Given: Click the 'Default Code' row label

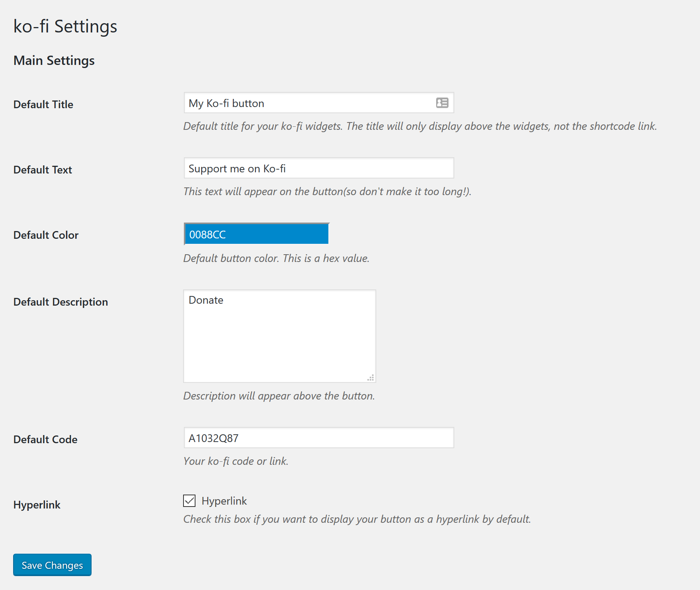Looking at the screenshot, I should click(x=45, y=439).
